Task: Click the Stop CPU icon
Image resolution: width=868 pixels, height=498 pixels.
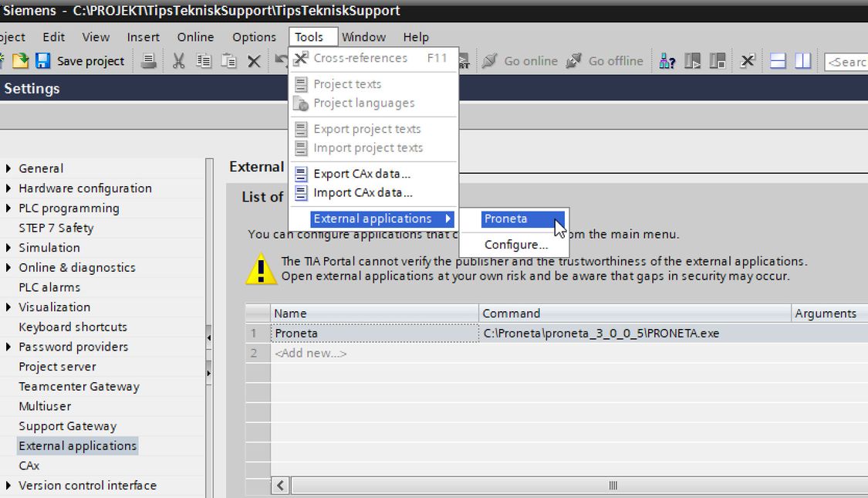Action: click(x=718, y=60)
